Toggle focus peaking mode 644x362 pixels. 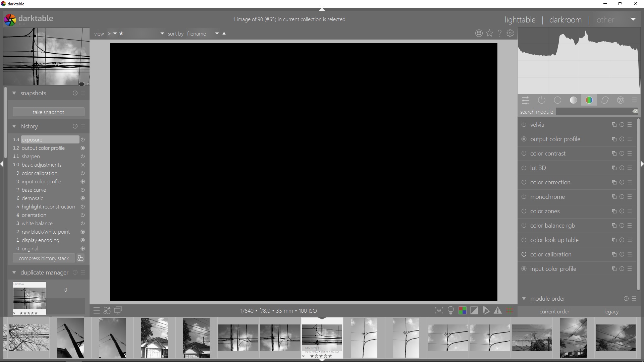[x=439, y=311]
